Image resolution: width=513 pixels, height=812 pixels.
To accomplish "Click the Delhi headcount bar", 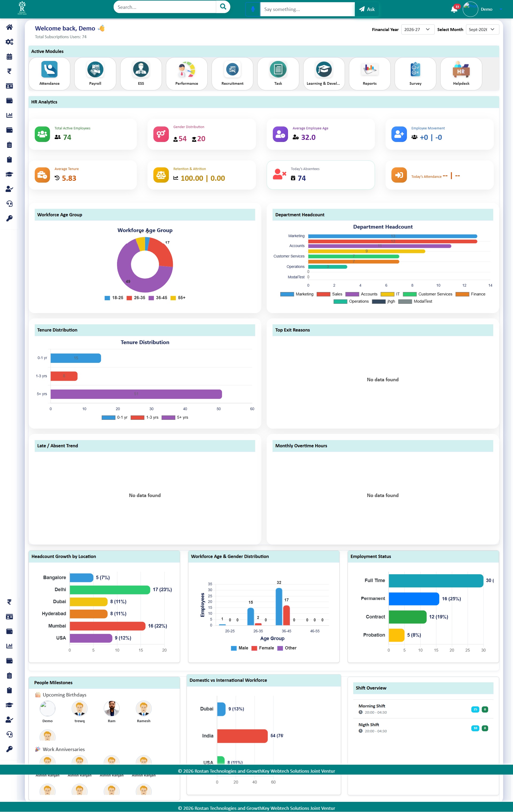I will click(x=110, y=590).
